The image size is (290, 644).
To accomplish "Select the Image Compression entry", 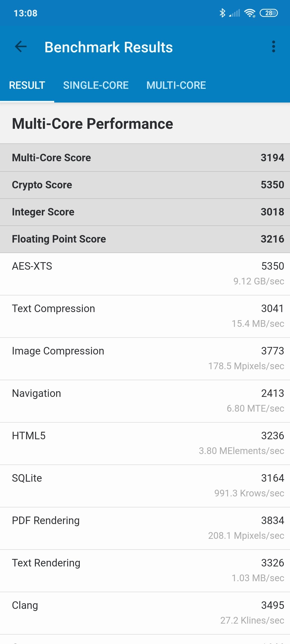I will tap(145, 358).
